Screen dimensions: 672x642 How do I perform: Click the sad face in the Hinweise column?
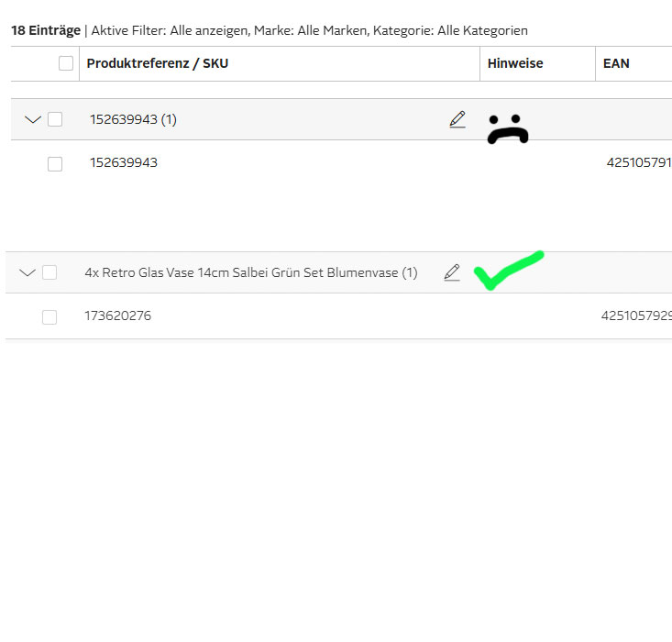click(x=507, y=130)
